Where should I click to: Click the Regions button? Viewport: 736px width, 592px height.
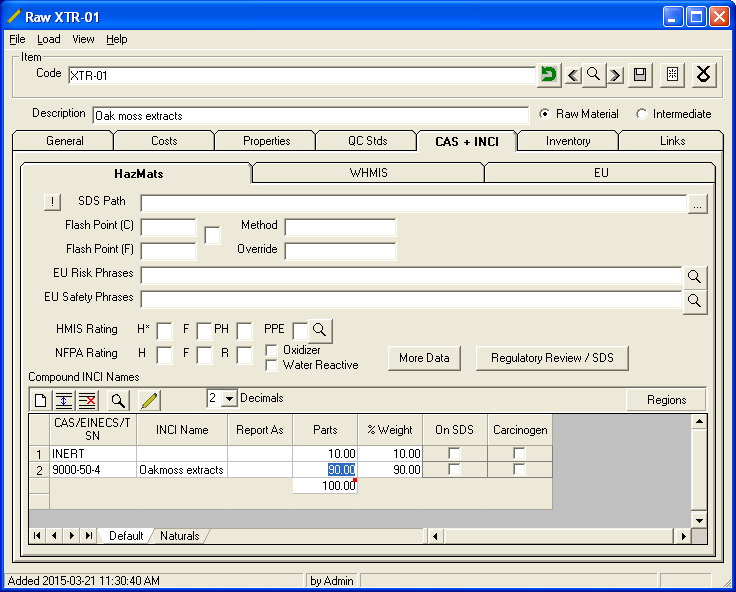[x=666, y=400]
